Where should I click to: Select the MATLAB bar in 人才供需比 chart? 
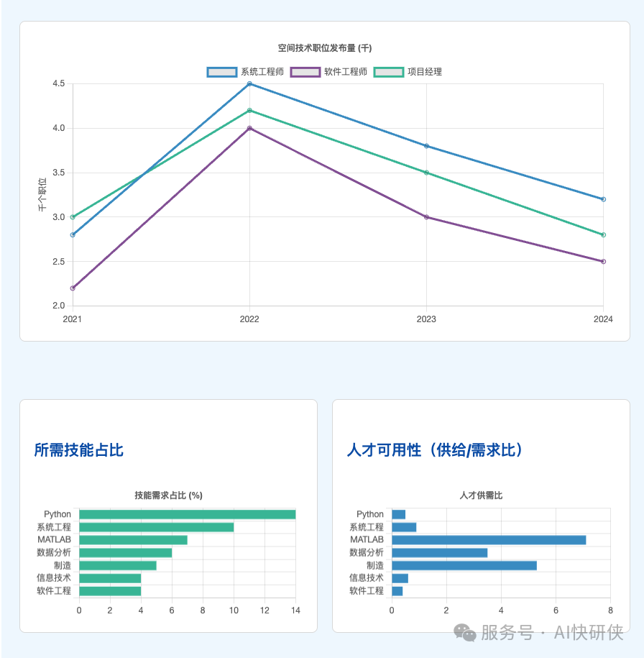(487, 539)
